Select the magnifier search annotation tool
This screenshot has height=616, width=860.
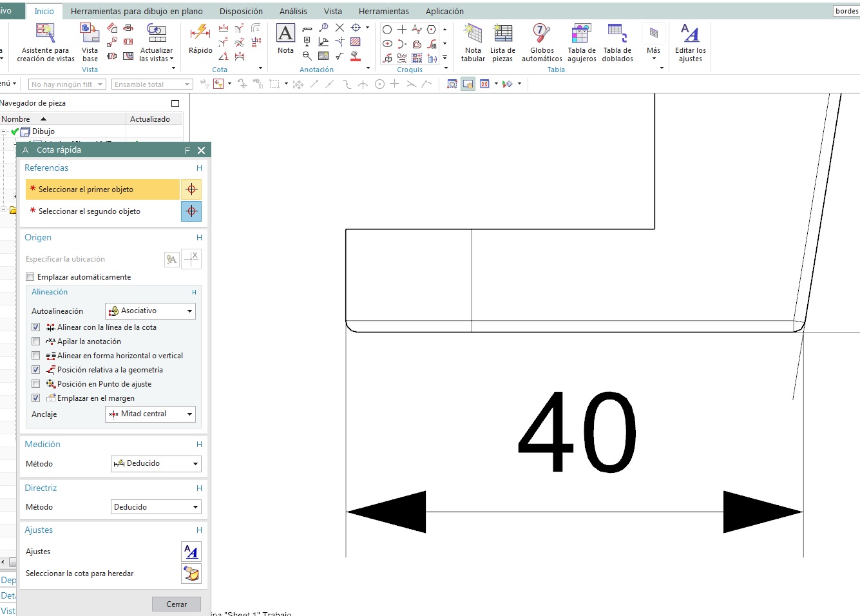click(307, 56)
